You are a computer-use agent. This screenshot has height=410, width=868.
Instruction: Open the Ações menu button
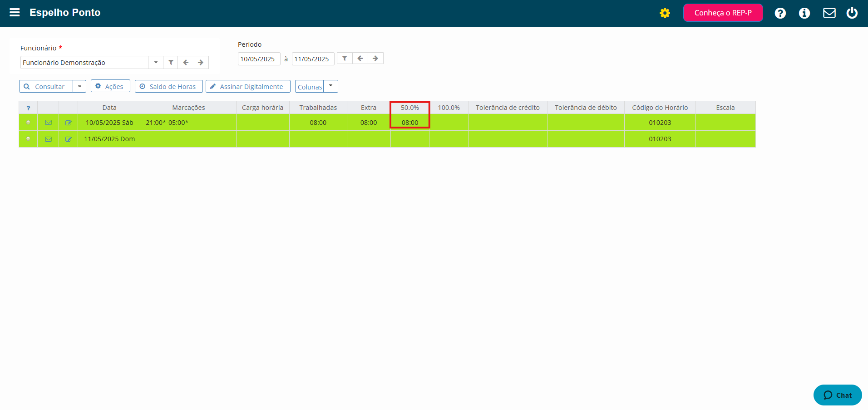click(x=110, y=86)
